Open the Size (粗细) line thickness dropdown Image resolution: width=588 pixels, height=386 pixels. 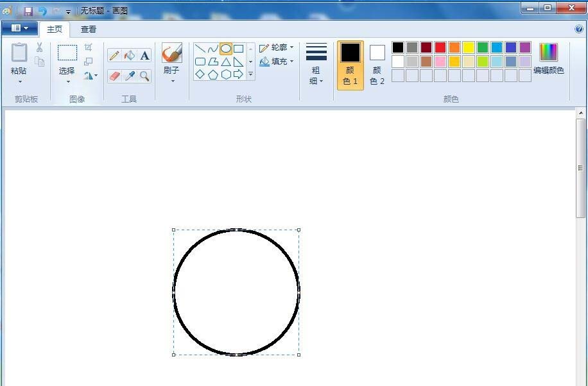click(x=316, y=65)
